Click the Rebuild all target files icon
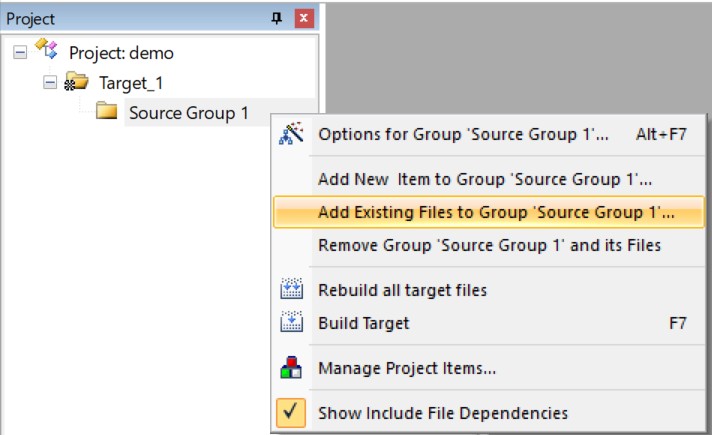The image size is (712, 435). pos(292,289)
